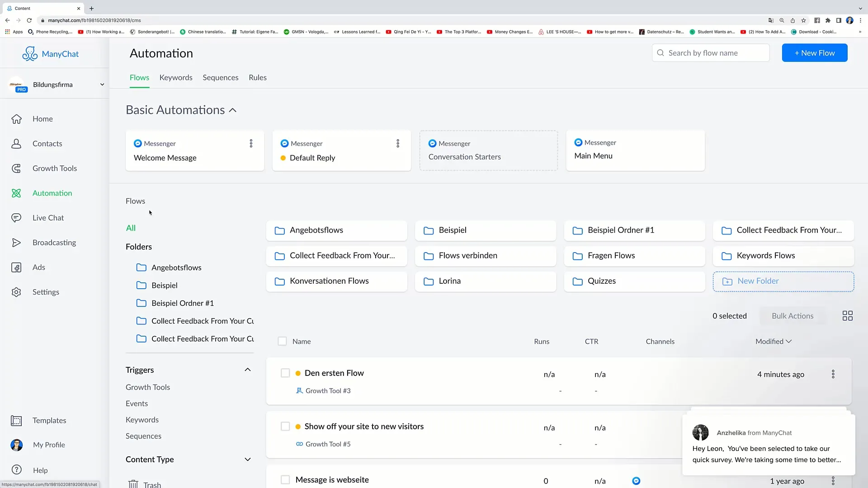Click the New Flow button
Viewport: 868px width, 488px height.
(x=814, y=53)
